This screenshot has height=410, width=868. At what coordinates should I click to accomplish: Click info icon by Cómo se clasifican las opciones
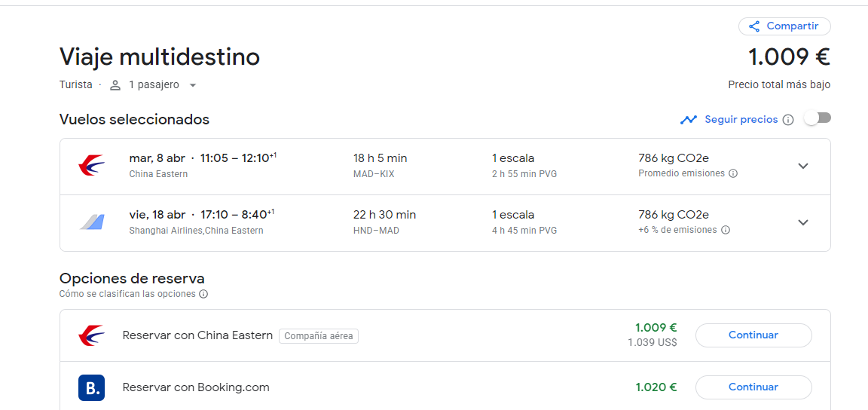203,294
